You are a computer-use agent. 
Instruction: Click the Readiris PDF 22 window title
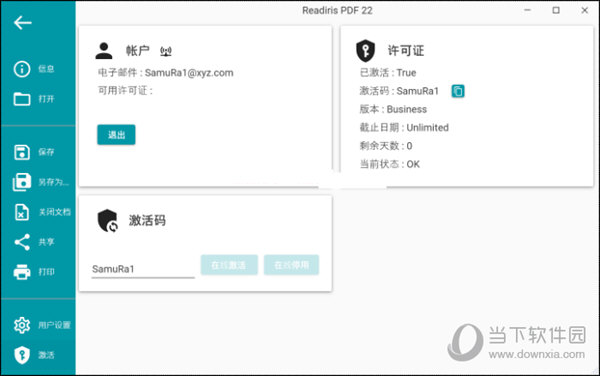click(x=337, y=10)
